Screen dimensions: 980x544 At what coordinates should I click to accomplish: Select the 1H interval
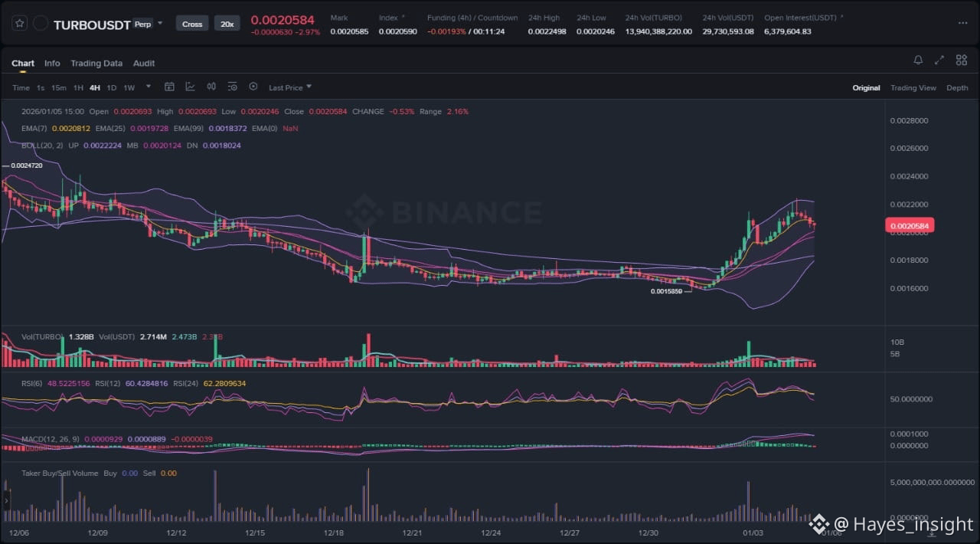(78, 88)
